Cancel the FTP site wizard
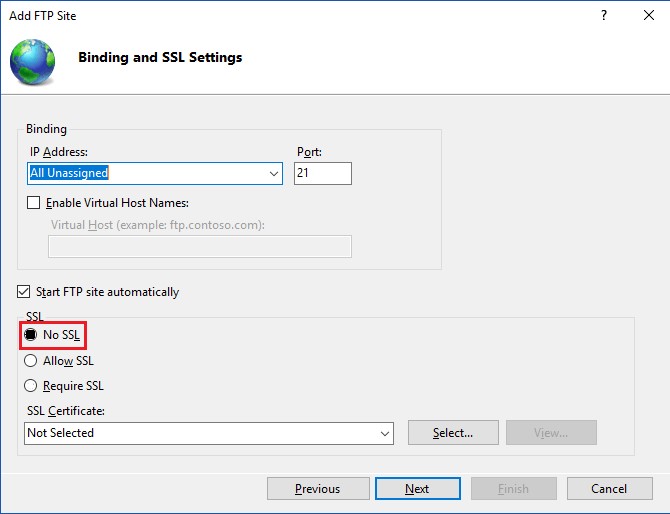 609,488
